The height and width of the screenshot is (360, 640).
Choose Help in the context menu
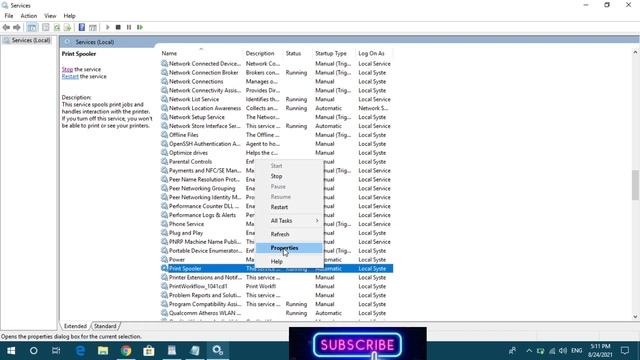pyautogui.click(x=289, y=261)
